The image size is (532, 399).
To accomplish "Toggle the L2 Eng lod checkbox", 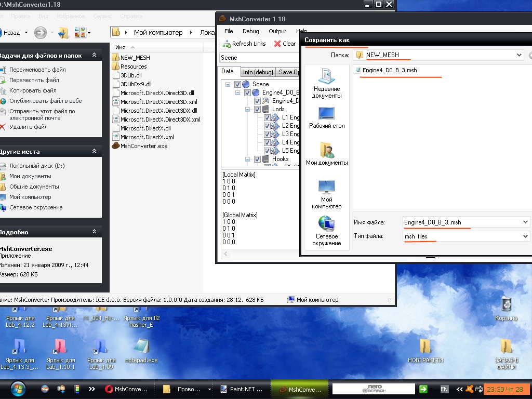I will (x=267, y=126).
